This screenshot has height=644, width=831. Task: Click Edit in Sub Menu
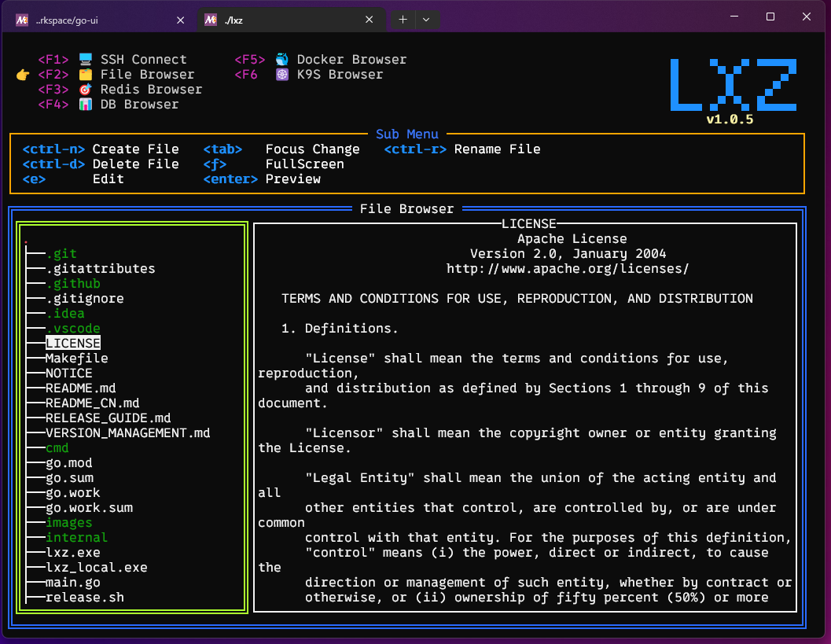(108, 178)
